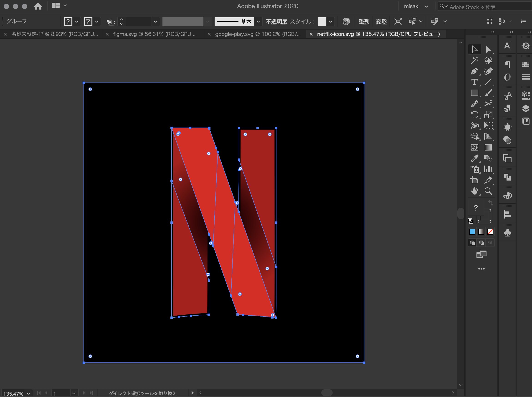Image resolution: width=532 pixels, height=397 pixels.
Task: Open the stroke color dropdown in control bar
Action: tap(97, 21)
